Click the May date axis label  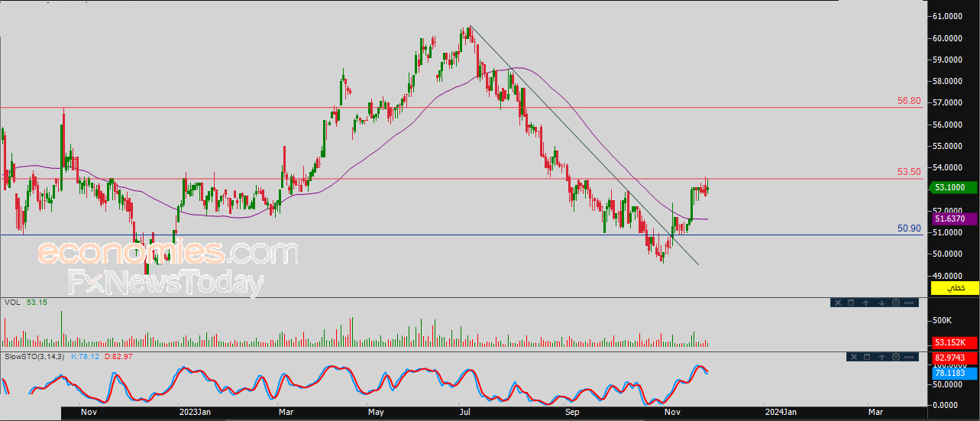coord(377,412)
